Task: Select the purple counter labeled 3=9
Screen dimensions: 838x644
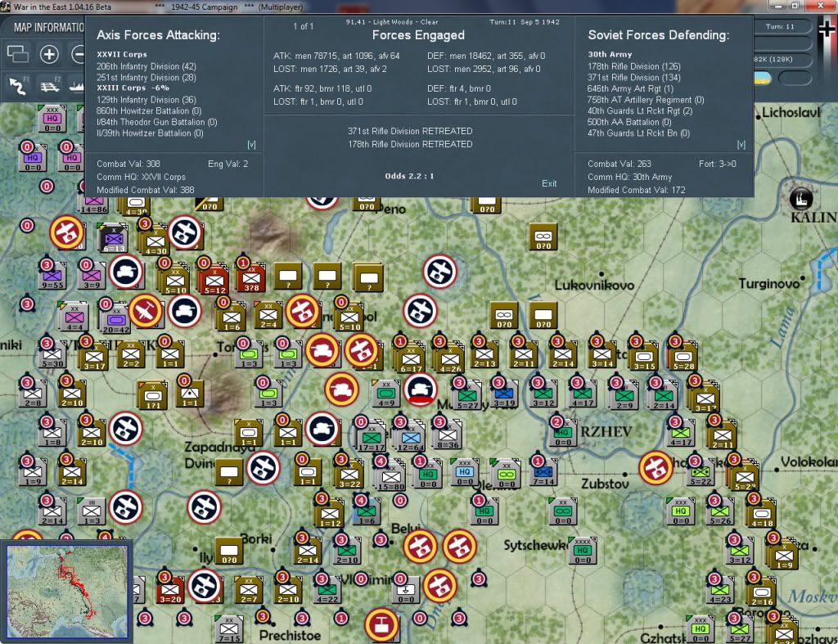Action: (92, 276)
